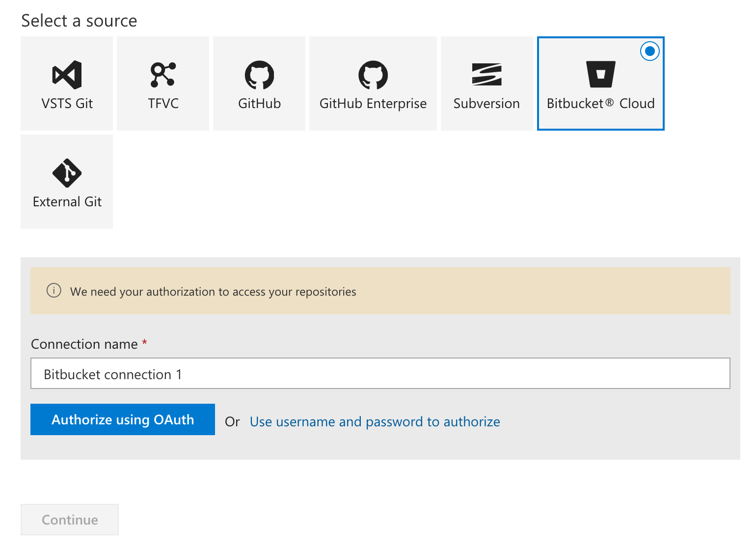Click the Connection name input field
This screenshot has width=756, height=554.
click(380, 373)
